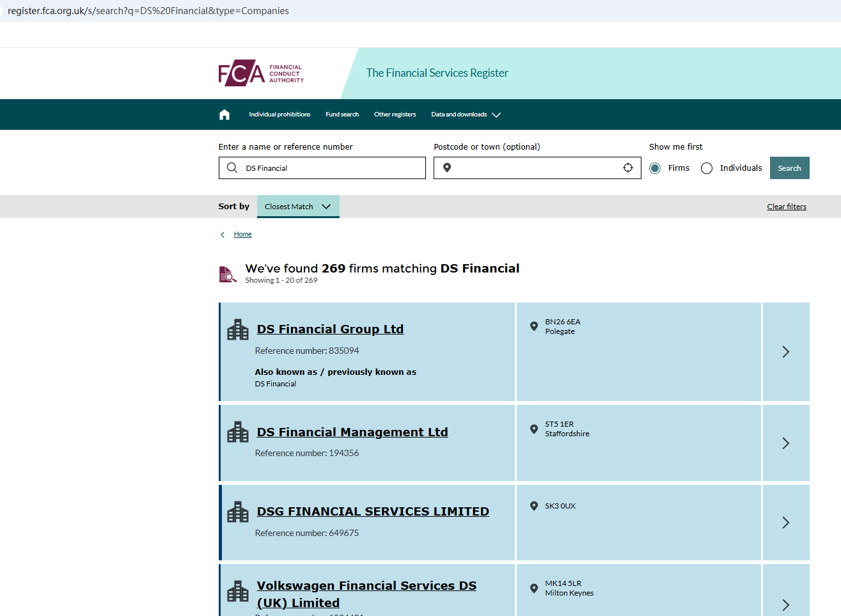841x616 pixels.
Task: Click building icon for Volkswagen Financial Services
Action: click(238, 591)
